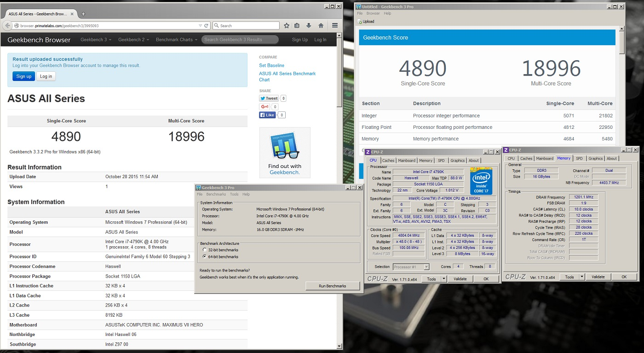Open the Find out with Geekbench ad

(x=285, y=153)
